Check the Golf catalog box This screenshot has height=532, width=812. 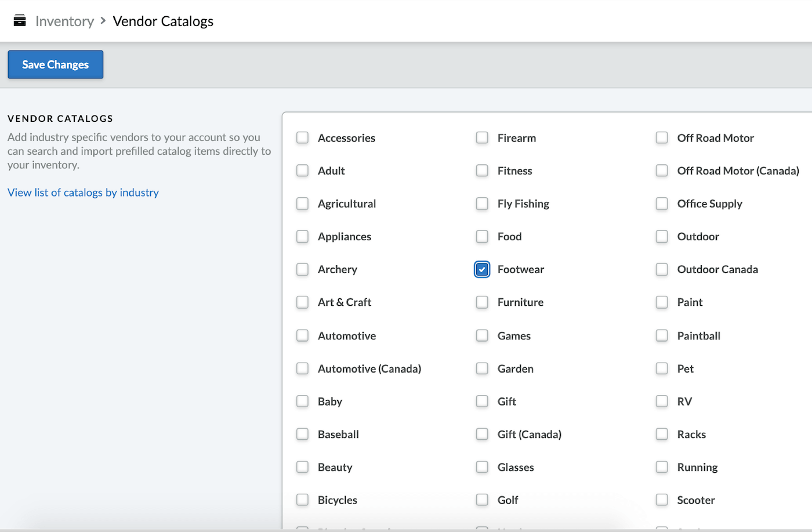[x=482, y=500]
